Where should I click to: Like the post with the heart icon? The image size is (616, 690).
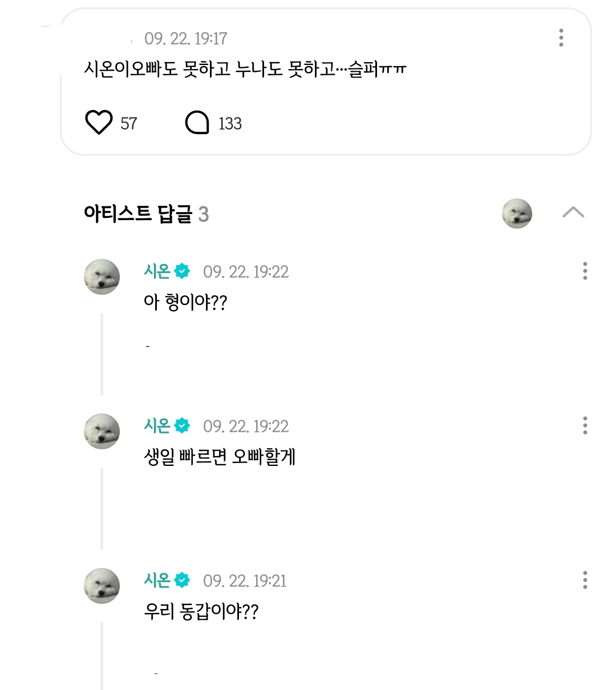coord(99,123)
